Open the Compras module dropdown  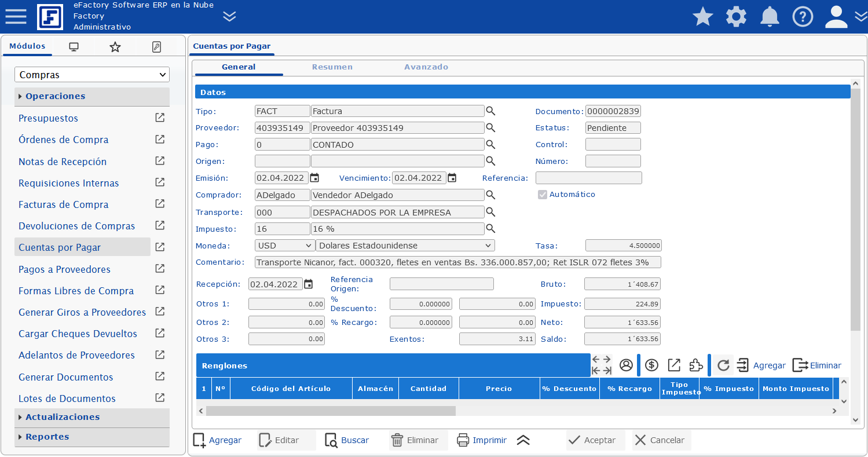[x=92, y=75]
